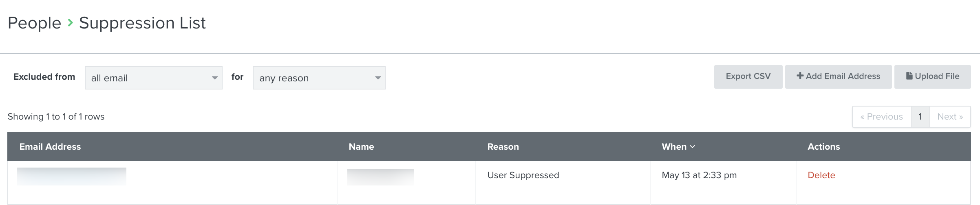Screen dimensions: 980x205
Task: Click the green breadcrumb arrow after People
Action: tap(71, 23)
